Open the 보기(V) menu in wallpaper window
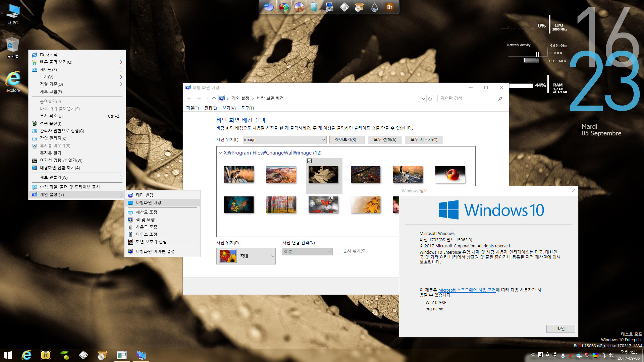The image size is (644, 362). click(229, 108)
